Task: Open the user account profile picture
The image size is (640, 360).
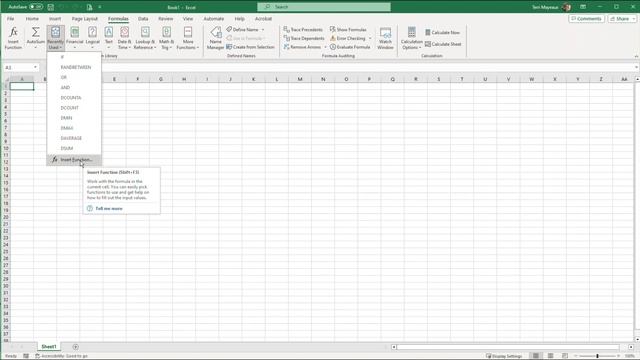Action: coord(566,7)
